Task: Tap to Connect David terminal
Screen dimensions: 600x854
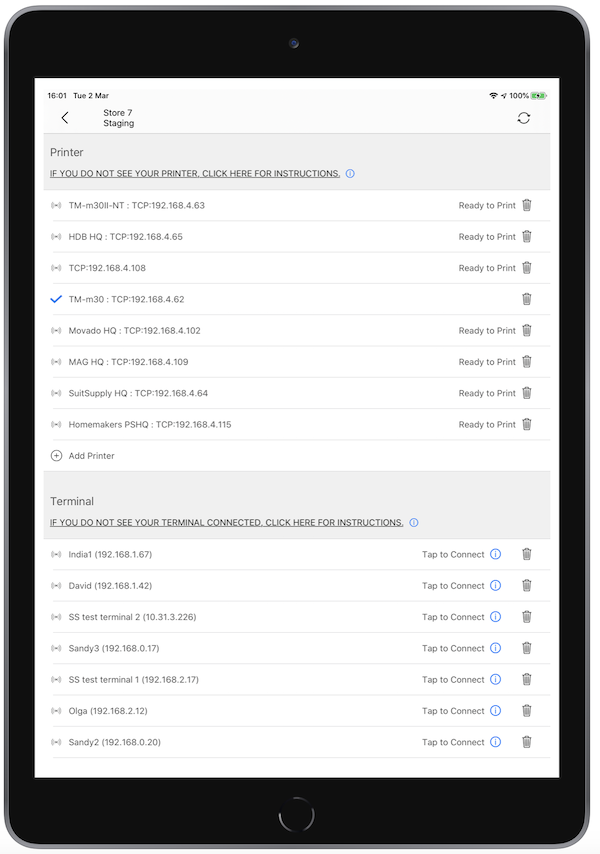Action: [x=453, y=585]
